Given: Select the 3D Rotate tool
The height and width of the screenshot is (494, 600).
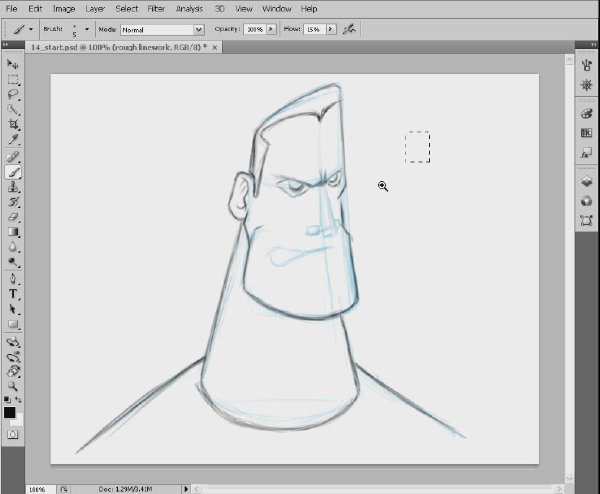Looking at the screenshot, I should click(x=13, y=342).
